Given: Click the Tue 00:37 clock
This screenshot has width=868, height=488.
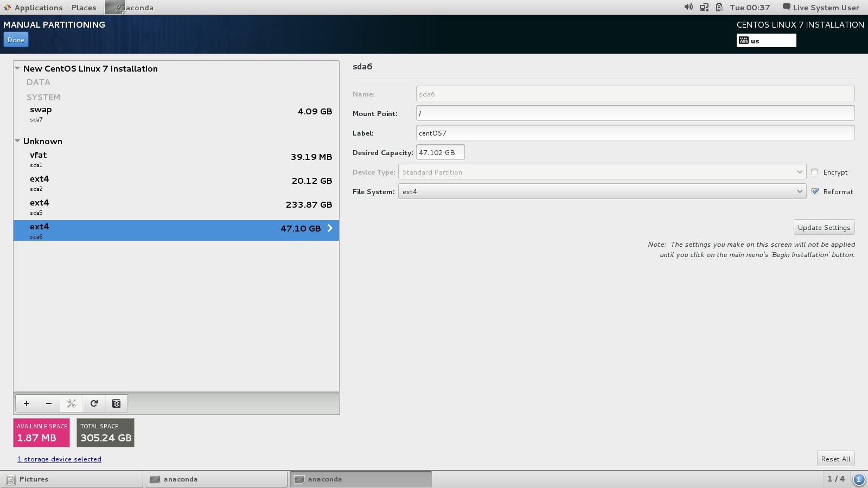Looking at the screenshot, I should pos(750,7).
